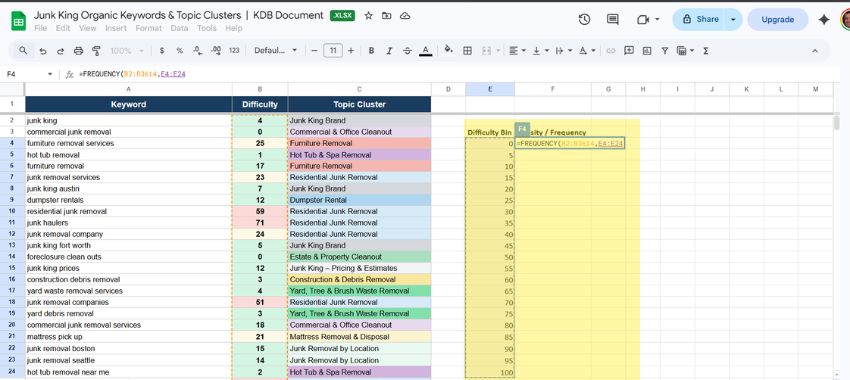The width and height of the screenshot is (850, 380).
Task: Collapse the toolbar with chevron
Action: point(815,50)
